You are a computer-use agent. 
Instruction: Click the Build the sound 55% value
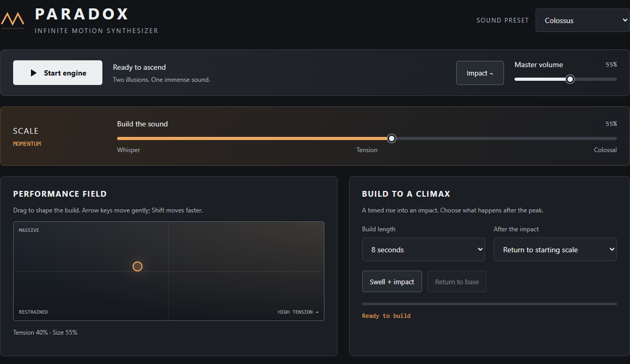tap(611, 124)
